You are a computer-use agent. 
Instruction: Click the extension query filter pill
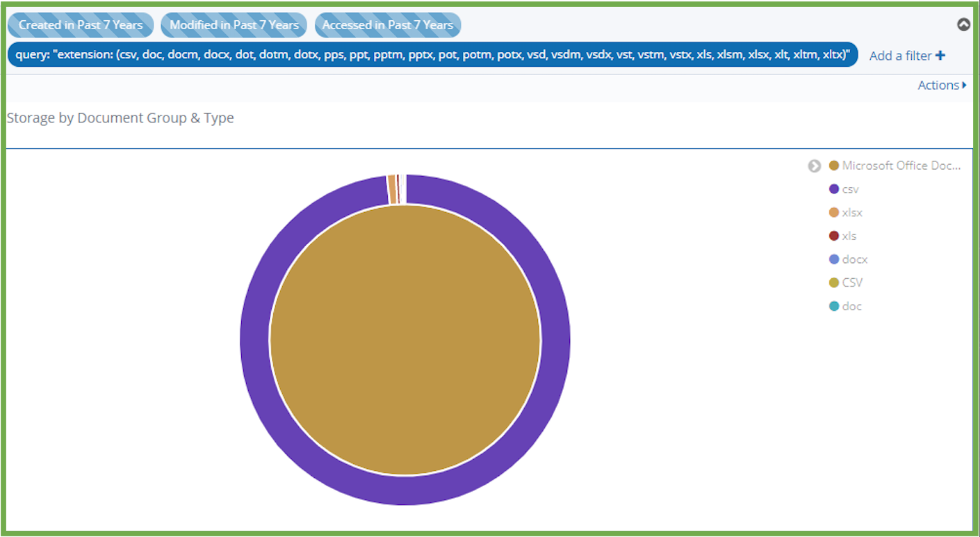coord(432,55)
